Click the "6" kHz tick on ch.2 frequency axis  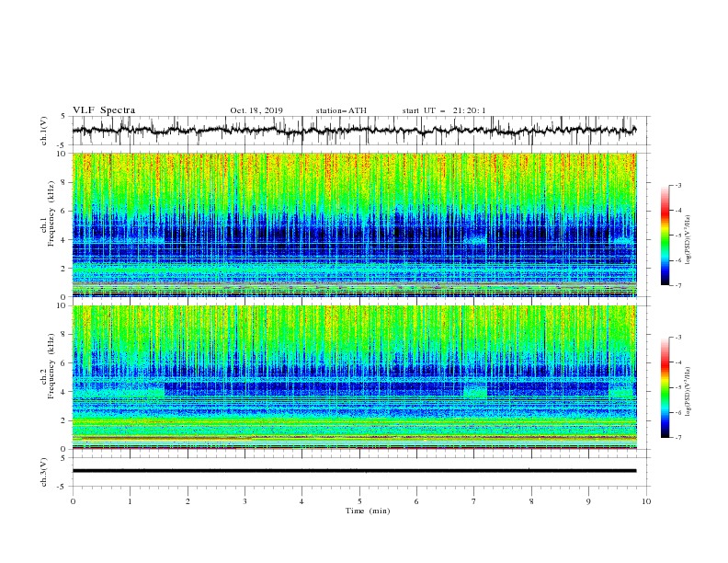(64, 362)
